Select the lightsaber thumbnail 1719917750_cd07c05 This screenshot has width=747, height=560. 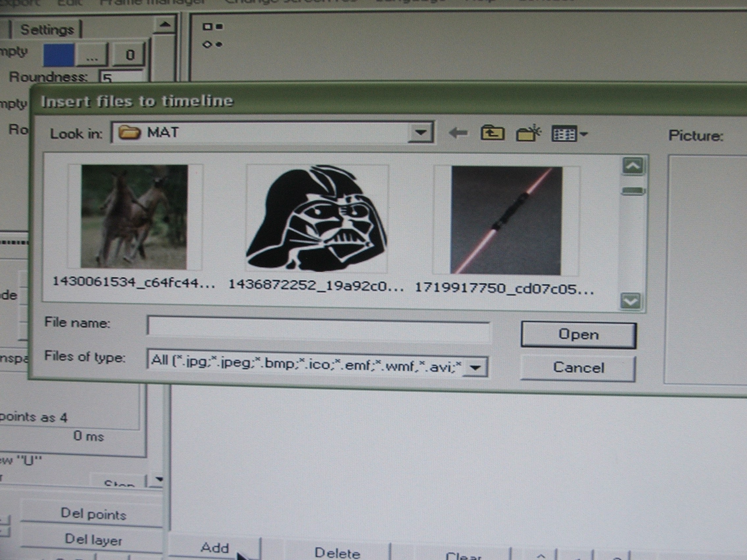click(x=506, y=220)
